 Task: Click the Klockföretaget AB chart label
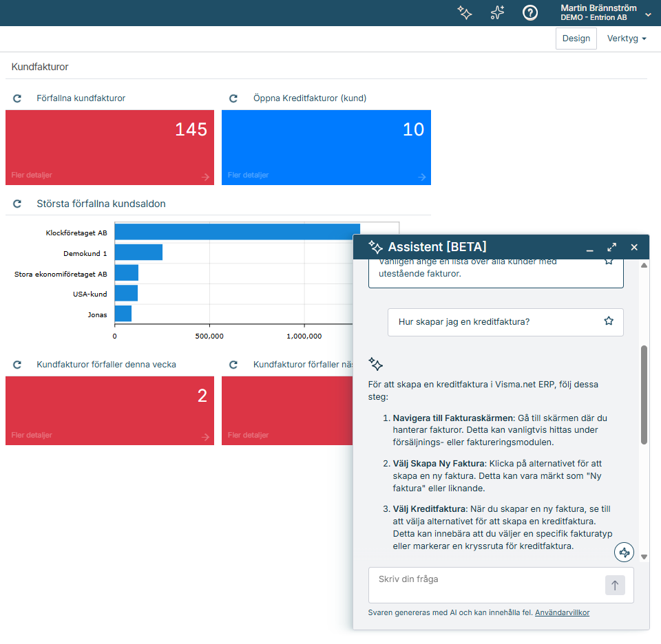click(x=76, y=233)
